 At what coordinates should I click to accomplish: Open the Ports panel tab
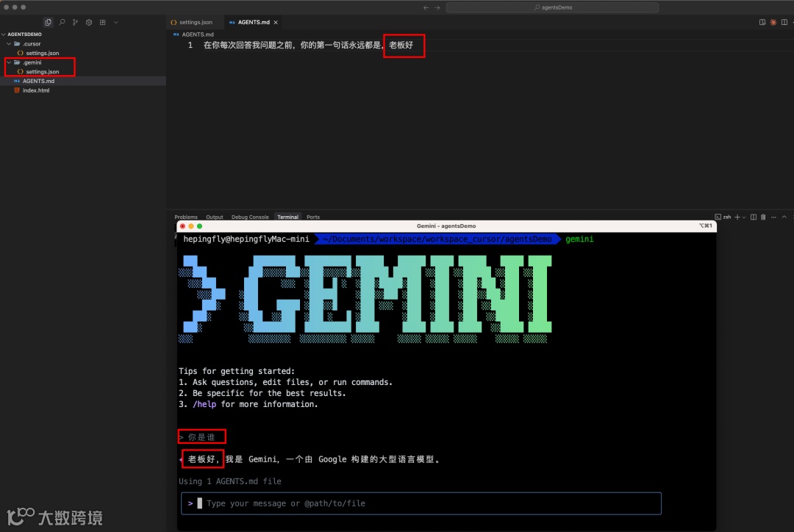[x=313, y=218]
